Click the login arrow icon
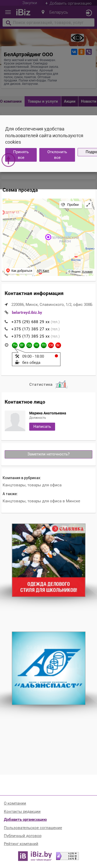The height and width of the screenshot is (868, 97). pyautogui.click(x=88, y=13)
